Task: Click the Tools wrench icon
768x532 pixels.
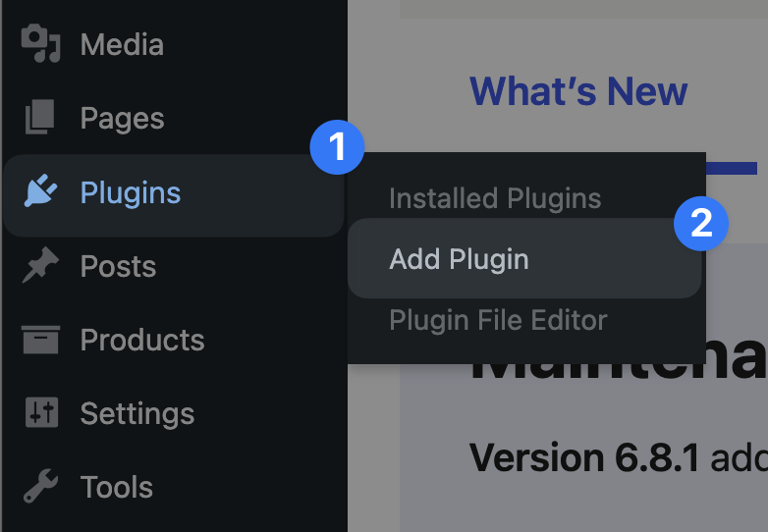Action: coord(40,487)
